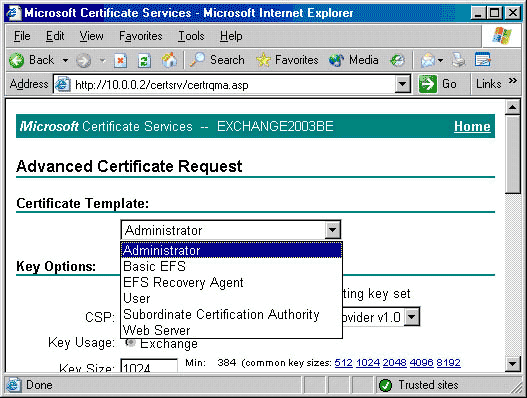Open the Tools menu

pyautogui.click(x=191, y=36)
